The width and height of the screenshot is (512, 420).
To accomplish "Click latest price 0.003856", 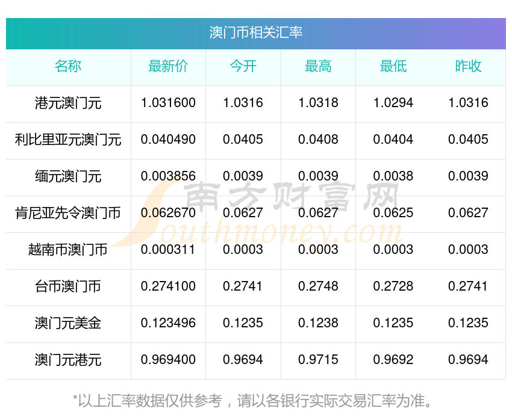I will tap(168, 176).
